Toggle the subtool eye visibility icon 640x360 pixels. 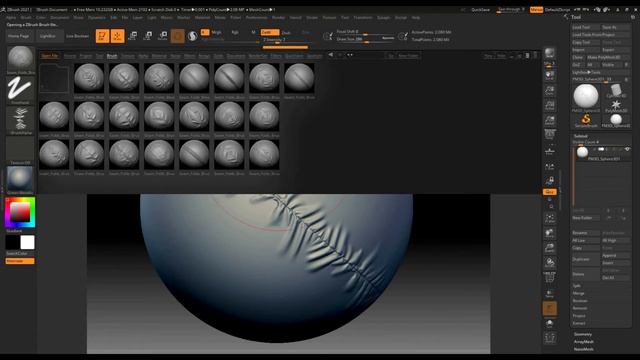point(627,149)
